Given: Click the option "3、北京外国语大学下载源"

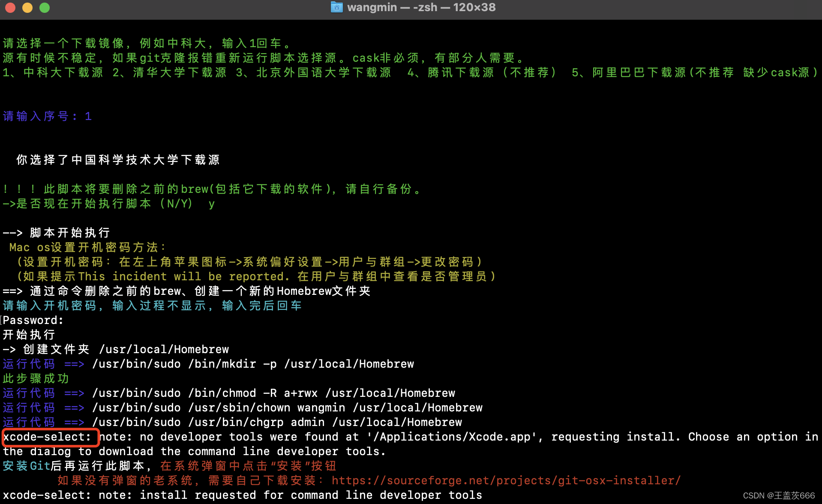Looking at the screenshot, I should coord(313,72).
